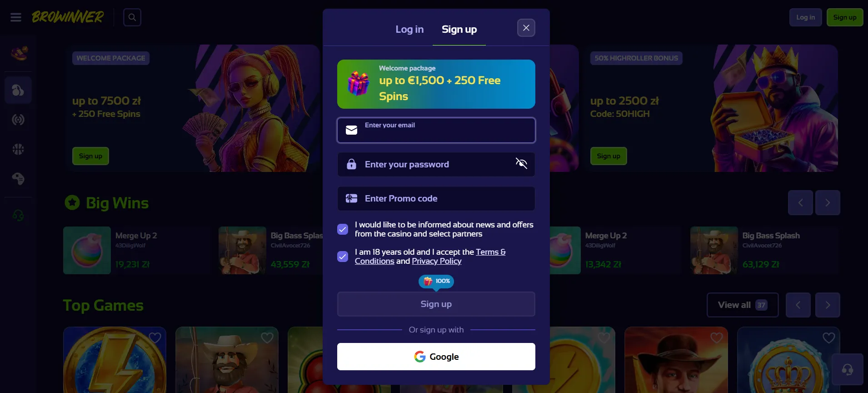Advance Top Games with right chevron

coord(828,305)
